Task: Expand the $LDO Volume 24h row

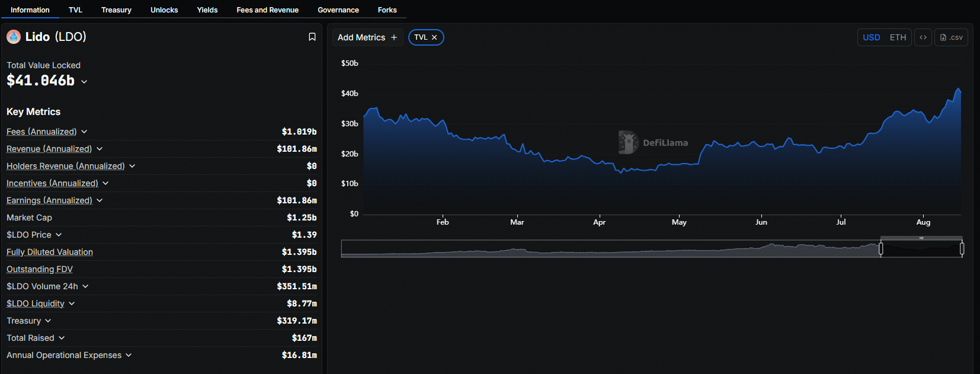Action: [85, 286]
